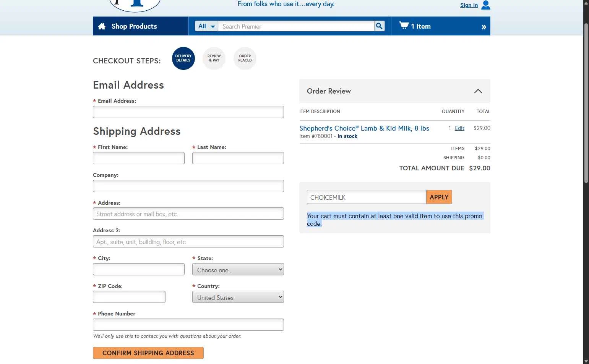Collapse the Order Review panel

(478, 91)
